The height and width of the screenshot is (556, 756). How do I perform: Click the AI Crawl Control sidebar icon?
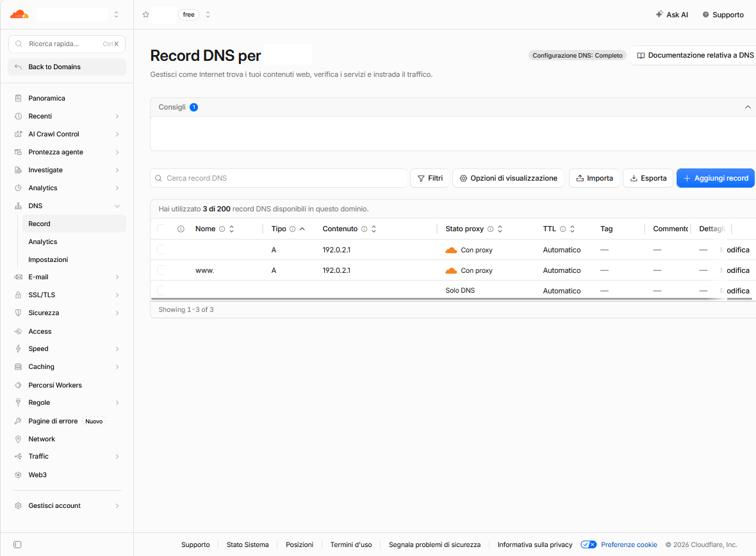pos(19,134)
